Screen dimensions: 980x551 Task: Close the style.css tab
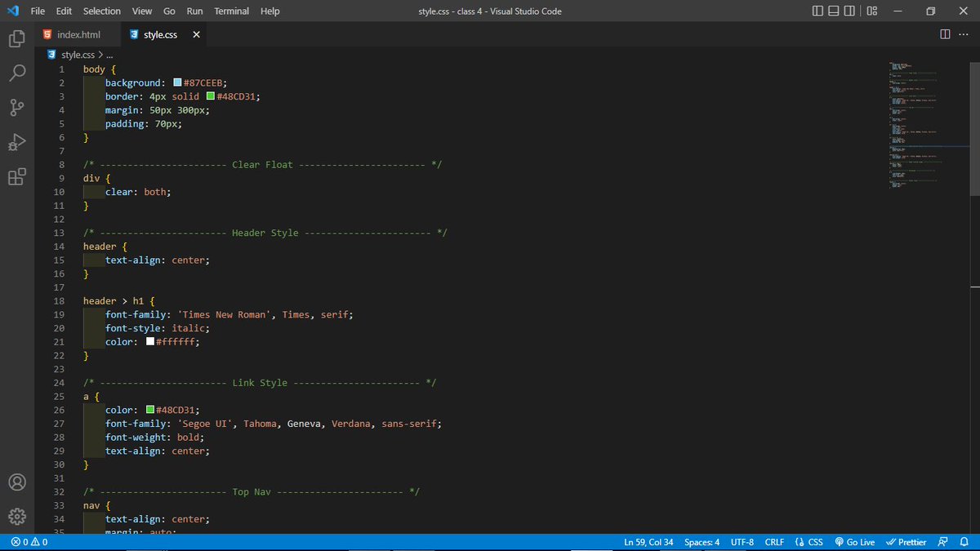click(196, 34)
